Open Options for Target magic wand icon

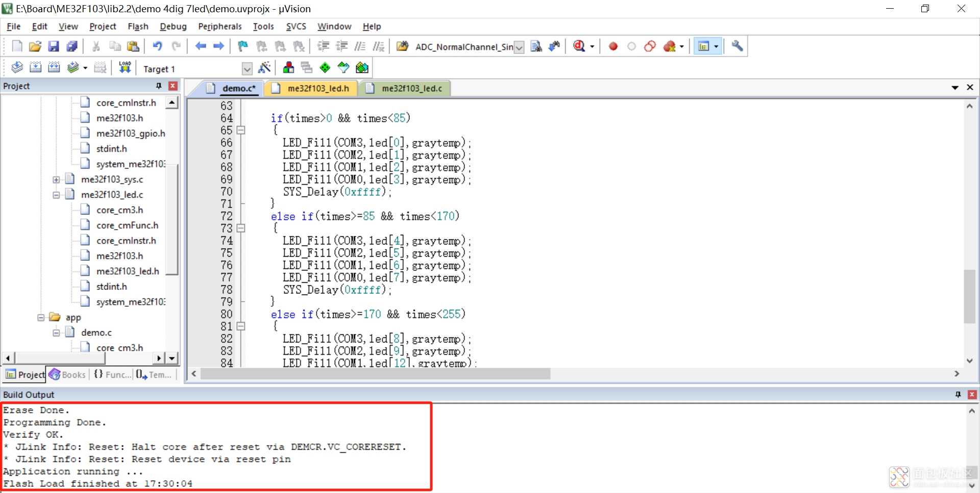264,67
